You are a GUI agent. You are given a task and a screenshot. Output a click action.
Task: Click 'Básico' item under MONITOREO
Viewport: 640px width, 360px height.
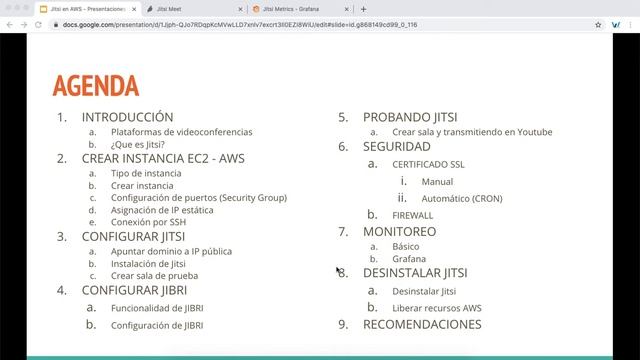(406, 247)
